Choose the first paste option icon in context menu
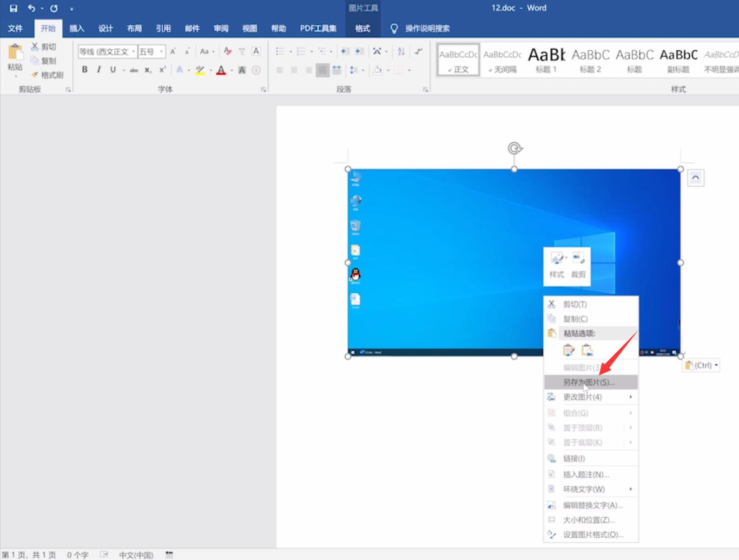The width and height of the screenshot is (739, 560). click(569, 350)
